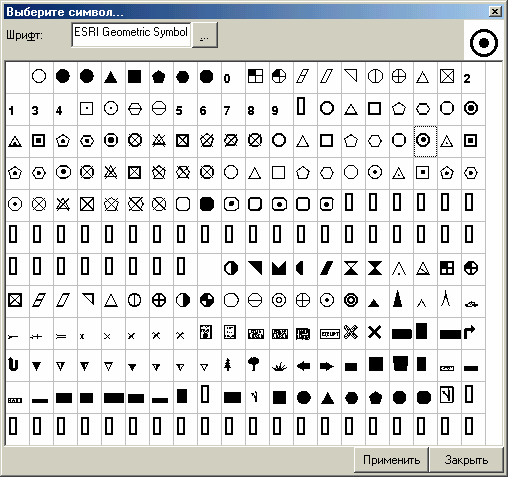Select the highlighted circle-with-dot symbol
The height and width of the screenshot is (477, 508).
pos(425,141)
